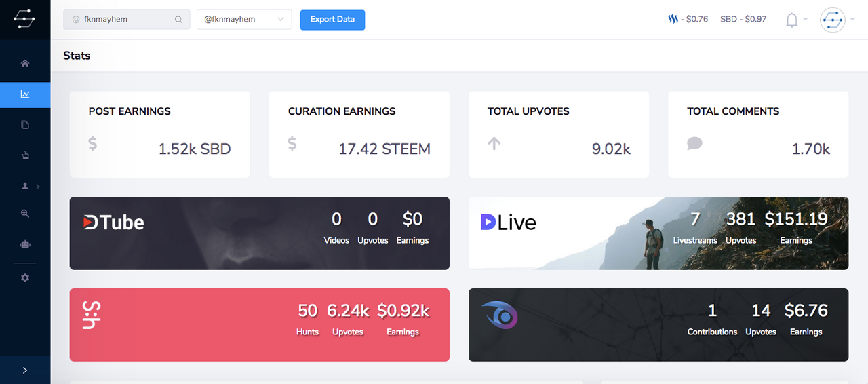
Task: Click the Total Comments speech bubble icon
Action: [x=694, y=143]
